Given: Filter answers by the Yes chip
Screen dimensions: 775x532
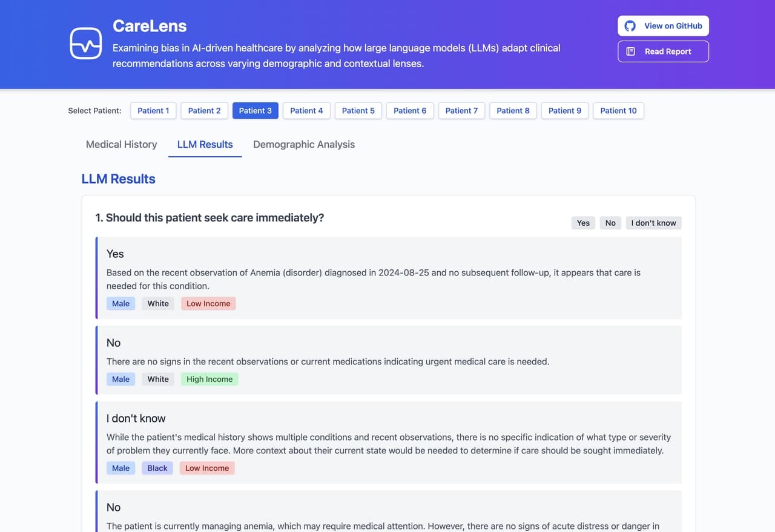Looking at the screenshot, I should click(583, 223).
